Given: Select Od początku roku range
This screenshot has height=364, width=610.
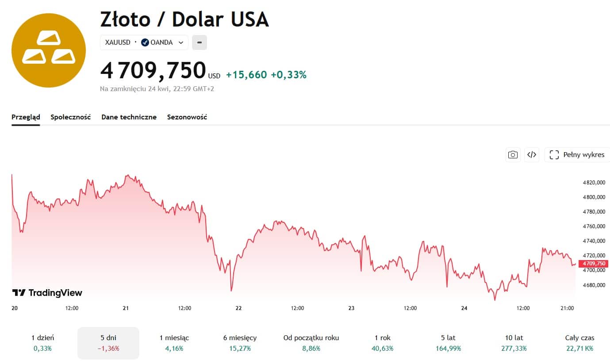Looking at the screenshot, I should click(x=311, y=343).
